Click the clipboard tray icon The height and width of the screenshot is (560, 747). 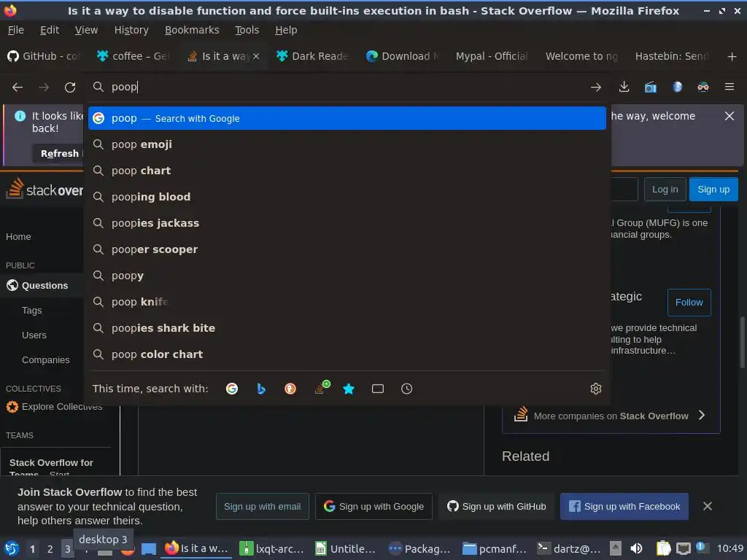(663, 548)
